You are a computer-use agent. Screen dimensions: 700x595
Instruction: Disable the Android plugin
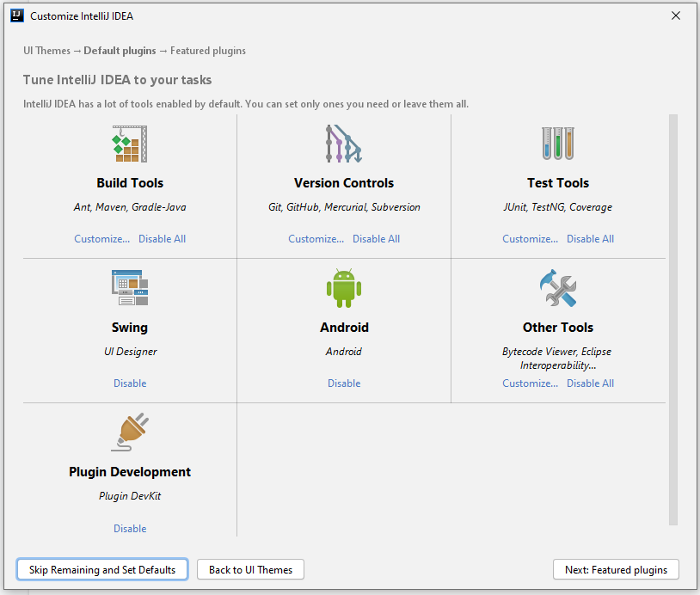344,383
